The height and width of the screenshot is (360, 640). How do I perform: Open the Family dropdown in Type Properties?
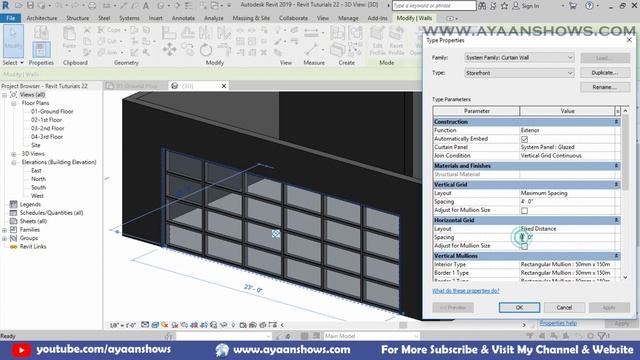pos(519,58)
